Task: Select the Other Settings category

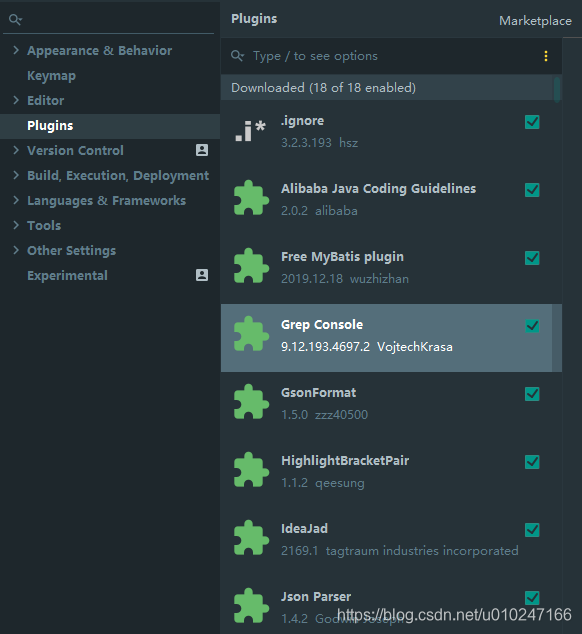Action: [x=72, y=251]
